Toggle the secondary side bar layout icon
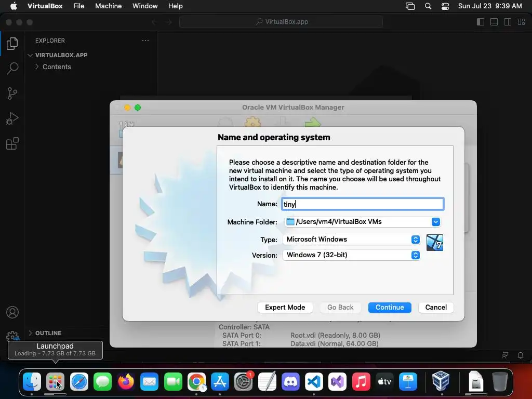 (508, 22)
